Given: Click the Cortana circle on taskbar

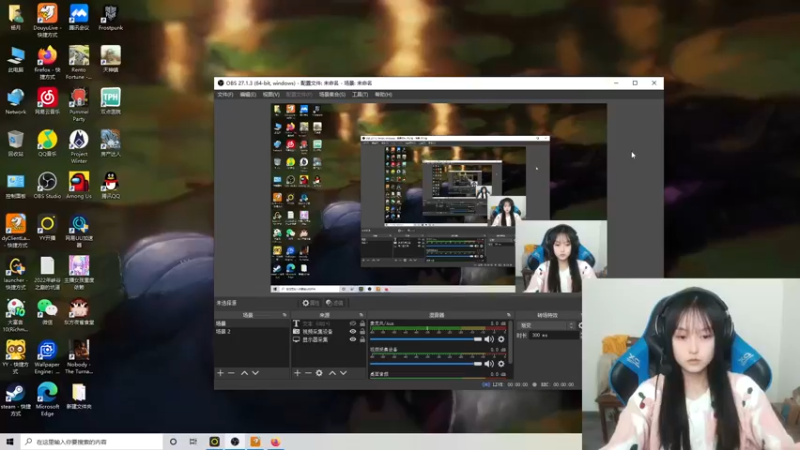Looking at the screenshot, I should (x=173, y=441).
